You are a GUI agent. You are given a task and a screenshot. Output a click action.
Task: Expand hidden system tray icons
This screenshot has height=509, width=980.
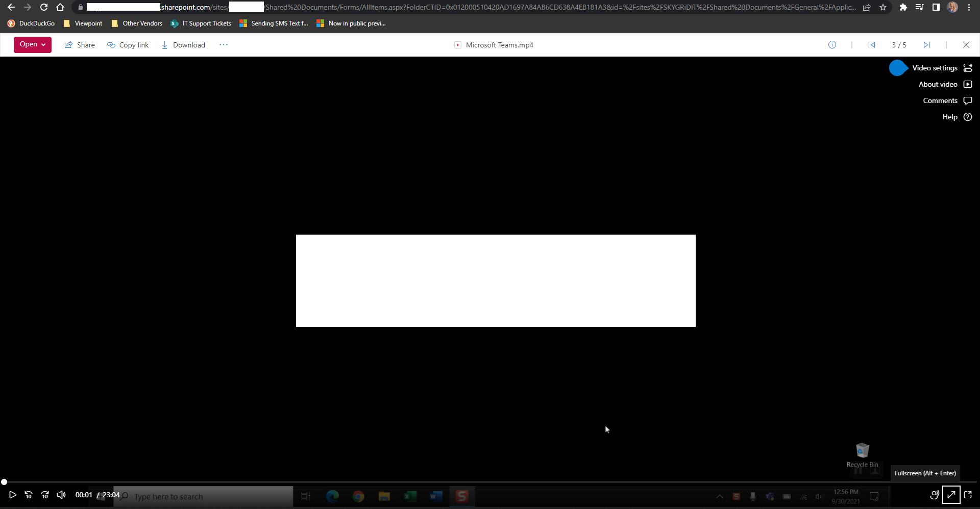coord(719,496)
